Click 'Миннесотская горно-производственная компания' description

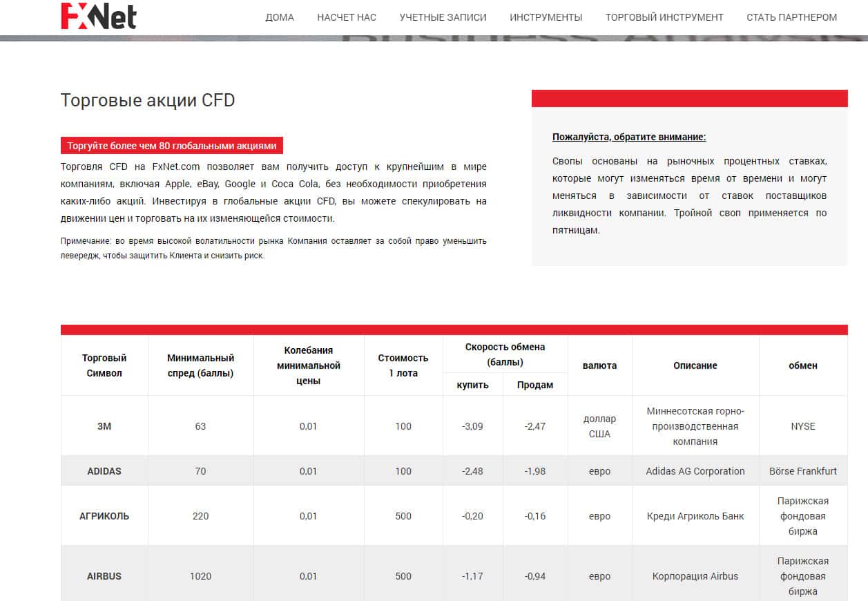(x=695, y=426)
